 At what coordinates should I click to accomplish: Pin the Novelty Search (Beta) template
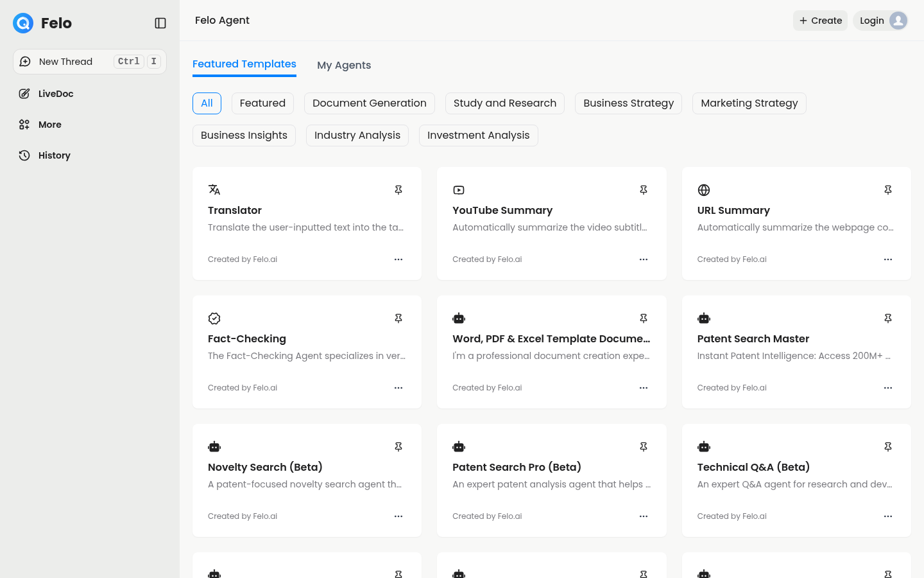(398, 447)
